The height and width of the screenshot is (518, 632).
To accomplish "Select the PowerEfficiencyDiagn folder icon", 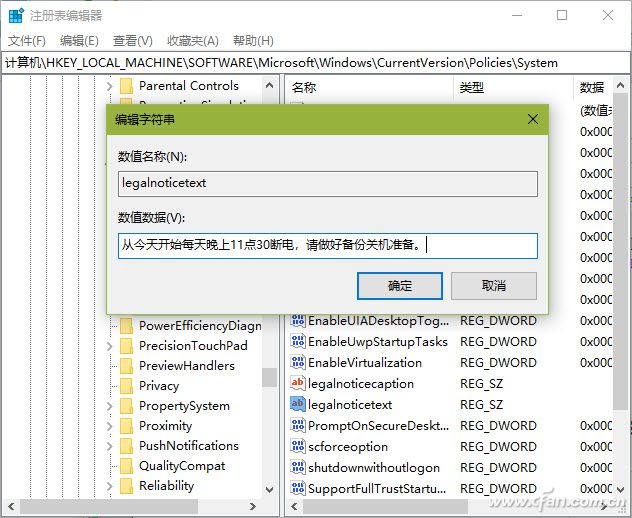I will click(127, 326).
